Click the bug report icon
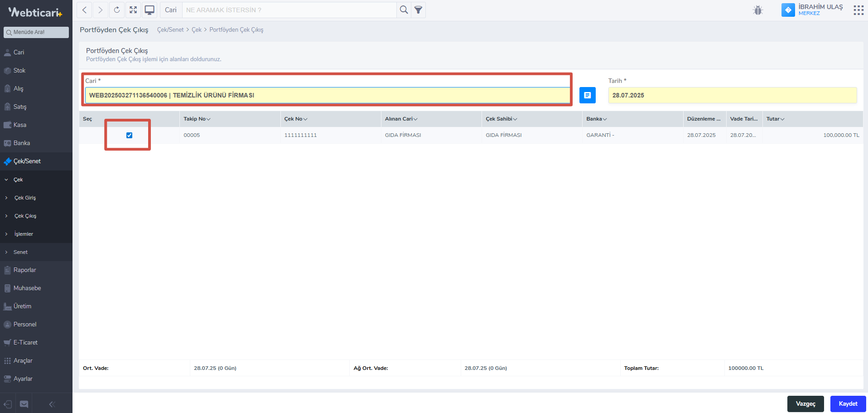Image resolution: width=868 pixels, height=413 pixels. [x=758, y=10]
